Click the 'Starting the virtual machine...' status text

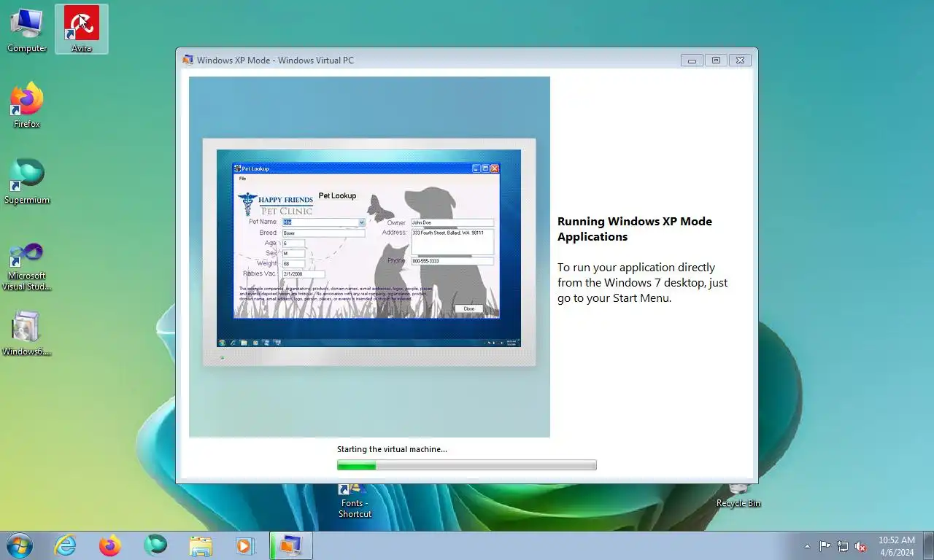coord(392,449)
